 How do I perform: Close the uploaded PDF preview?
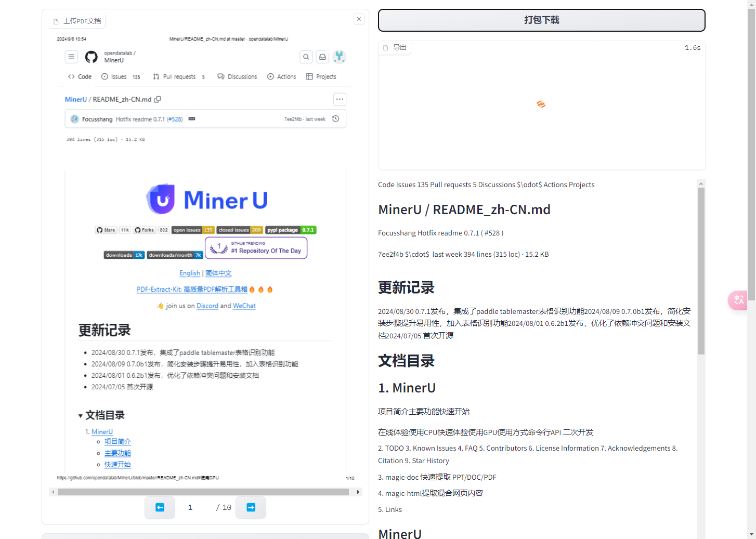pos(359,19)
